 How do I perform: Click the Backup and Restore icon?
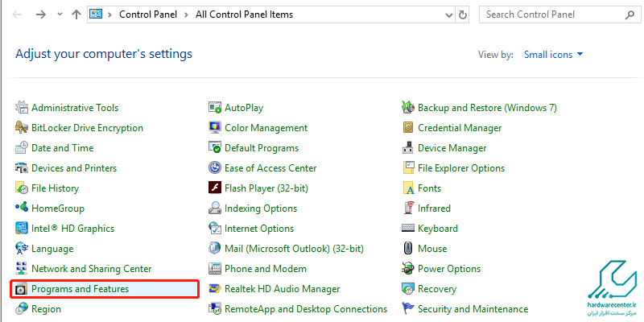pos(408,108)
